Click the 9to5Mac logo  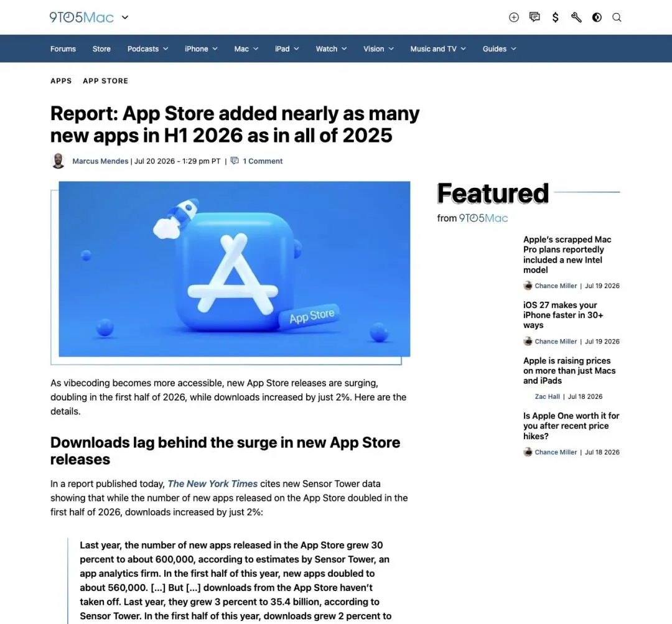click(82, 17)
